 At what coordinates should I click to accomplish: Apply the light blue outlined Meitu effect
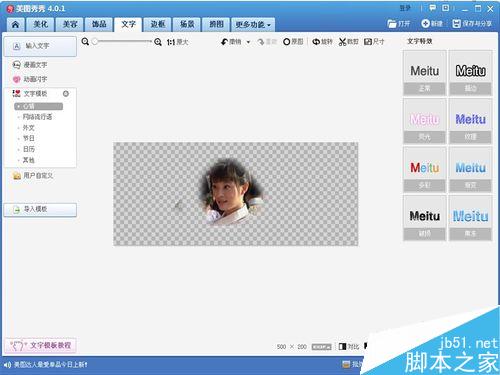[x=470, y=218]
